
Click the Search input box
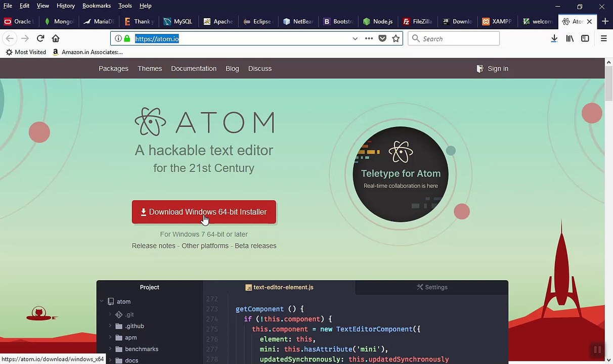click(x=454, y=38)
